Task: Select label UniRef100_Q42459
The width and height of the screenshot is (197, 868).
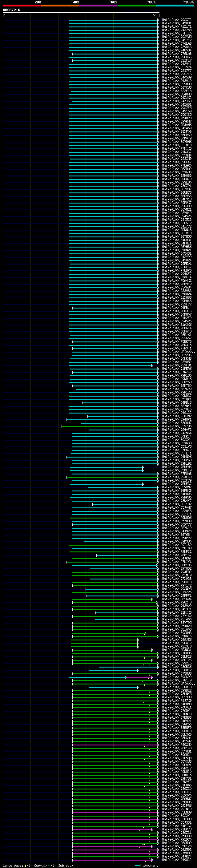Action: (x=177, y=128)
